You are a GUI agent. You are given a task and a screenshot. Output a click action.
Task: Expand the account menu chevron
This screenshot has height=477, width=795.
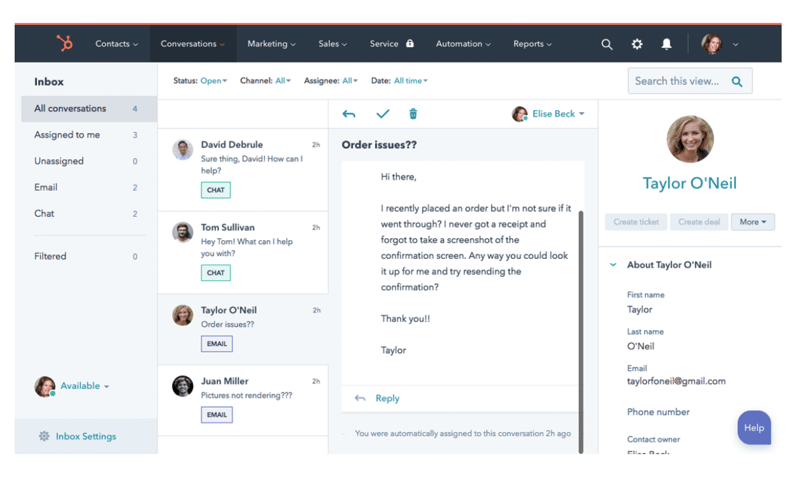point(735,45)
